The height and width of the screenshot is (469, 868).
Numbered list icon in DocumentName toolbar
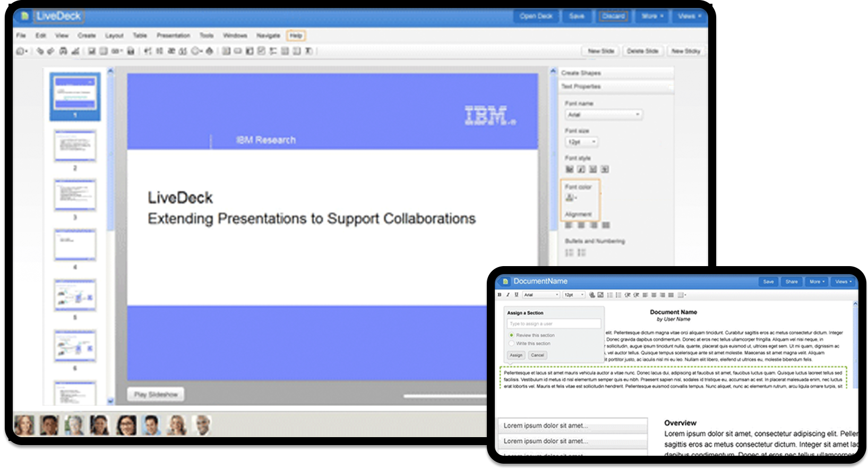pyautogui.click(x=609, y=295)
